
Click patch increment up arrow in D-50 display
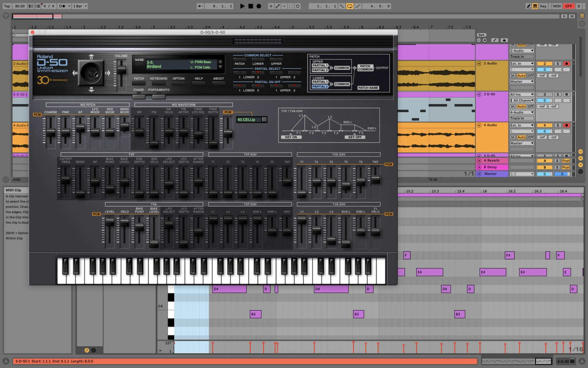click(x=220, y=62)
